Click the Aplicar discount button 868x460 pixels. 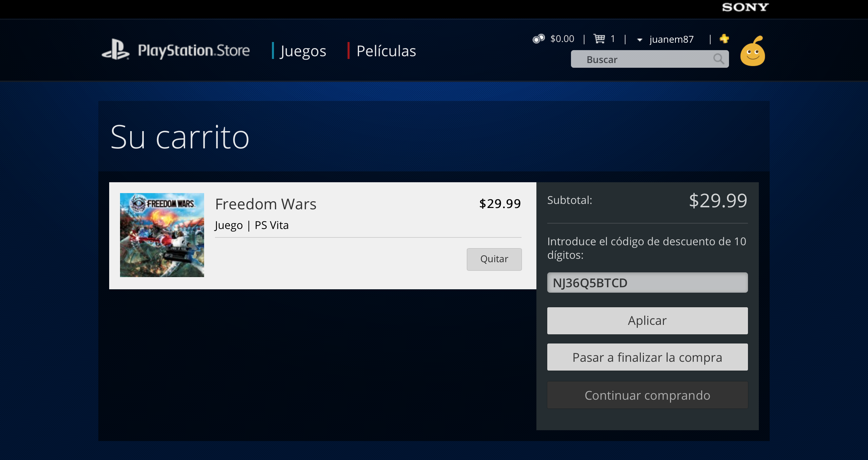647,320
